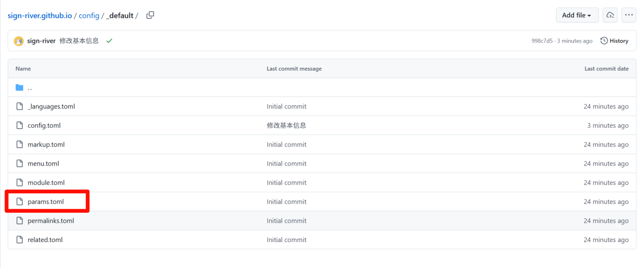Click '3 minutes ago' date for config.toml

tap(608, 125)
